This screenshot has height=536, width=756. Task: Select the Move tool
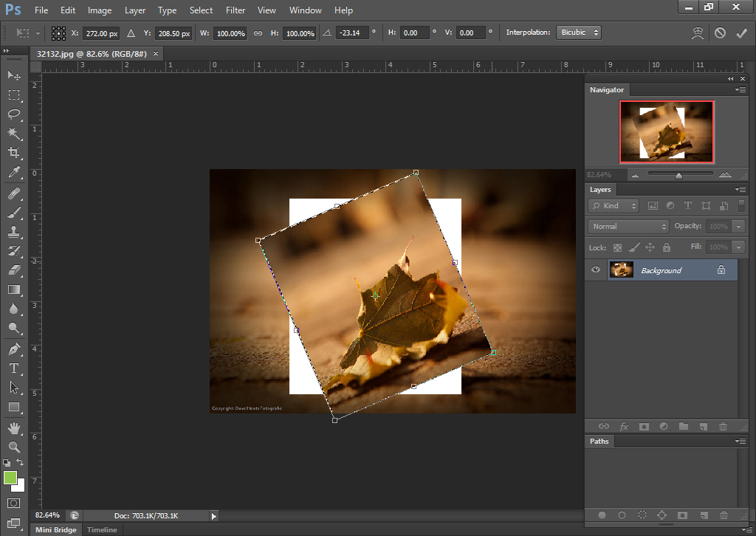coord(13,75)
